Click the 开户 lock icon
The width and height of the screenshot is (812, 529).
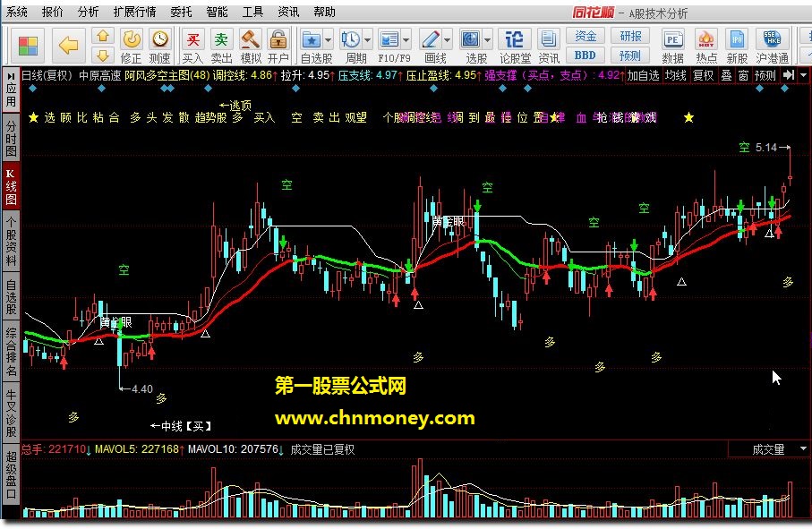point(278,46)
